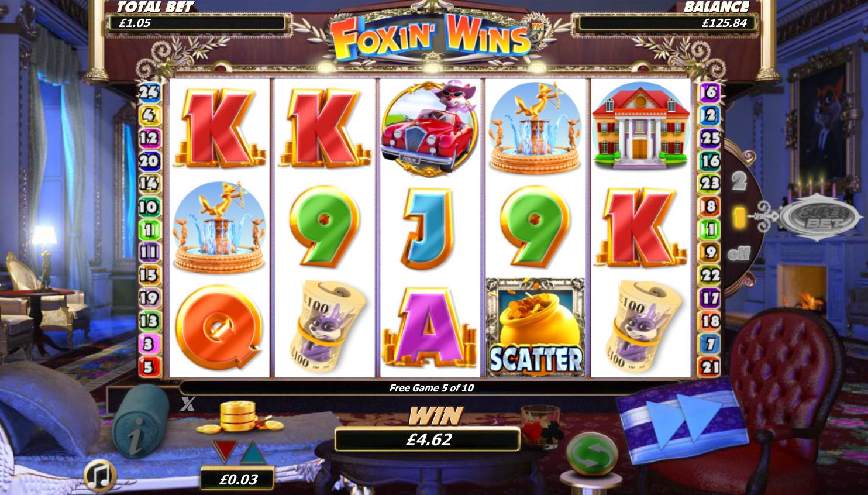Turn Super Bet off
Image resolution: width=868 pixels, height=495 pixels.
739,255
